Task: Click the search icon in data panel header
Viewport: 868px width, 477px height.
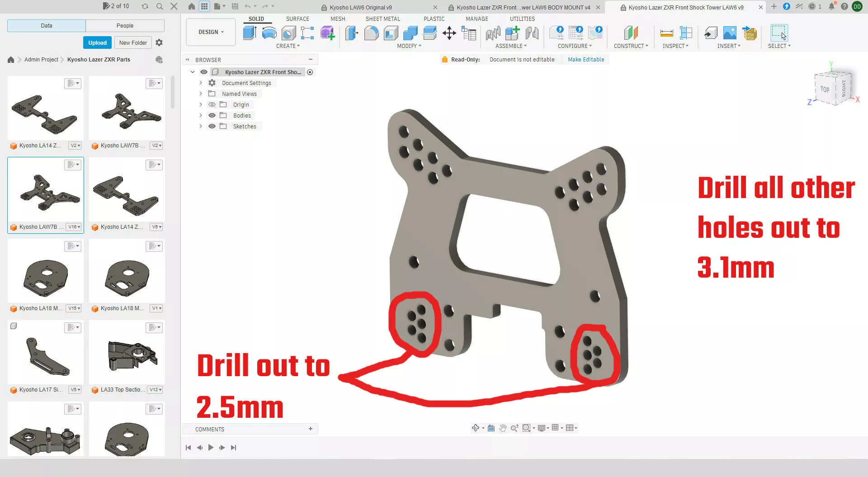Action: (159, 6)
